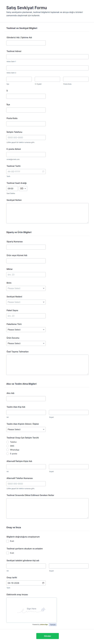The image size is (94, 644).
Task: Focus the Sipariş Numarası input field
Action: 26,247
